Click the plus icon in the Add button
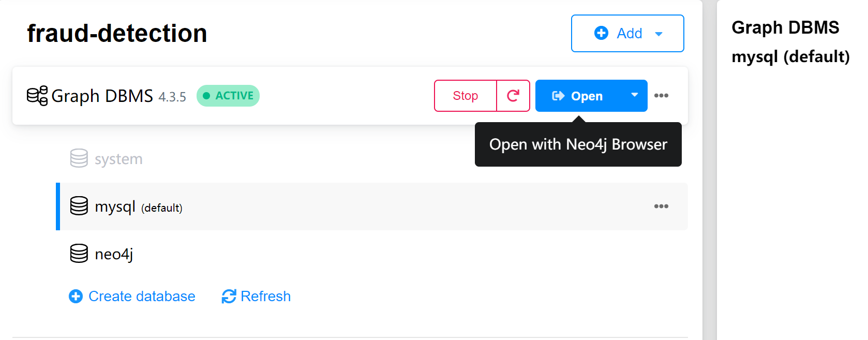 coord(601,33)
